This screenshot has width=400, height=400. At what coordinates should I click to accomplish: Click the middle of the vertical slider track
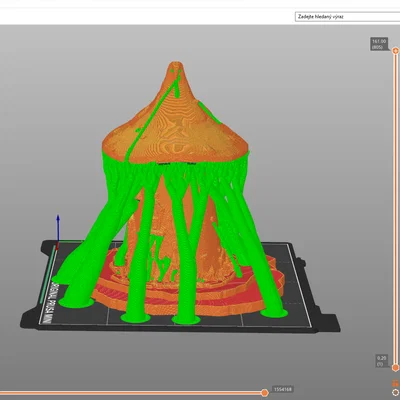(x=395, y=209)
